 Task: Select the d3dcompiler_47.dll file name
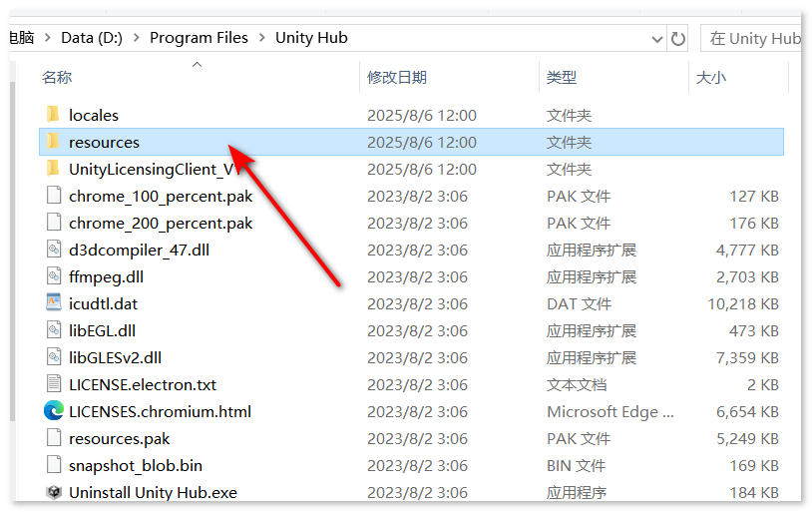coord(139,251)
